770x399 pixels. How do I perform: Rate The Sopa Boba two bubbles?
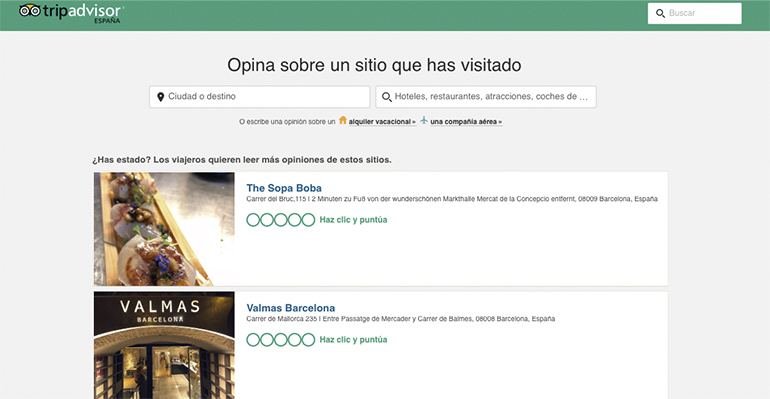click(x=267, y=220)
